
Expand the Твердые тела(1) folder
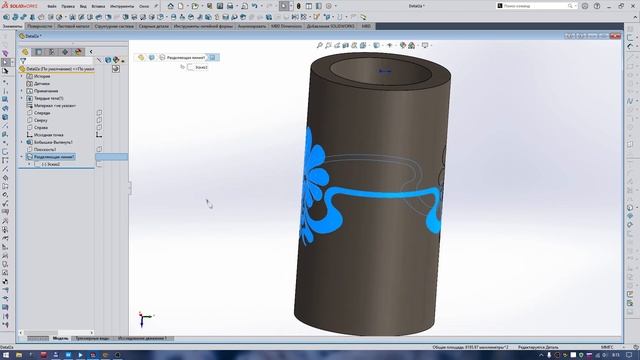(22, 98)
